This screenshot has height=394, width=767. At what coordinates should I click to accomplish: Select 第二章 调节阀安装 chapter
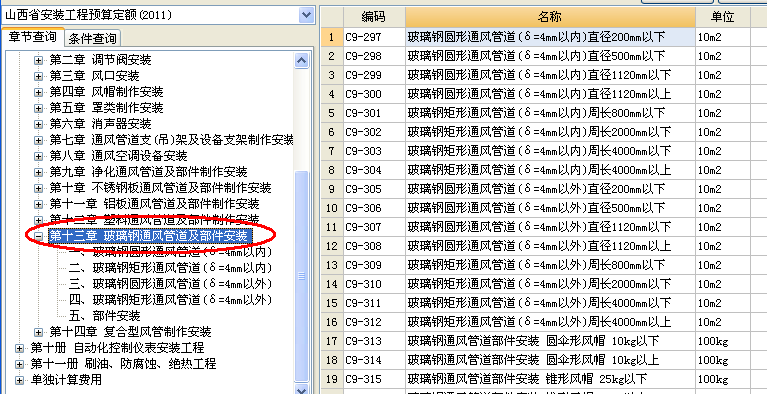point(100,60)
